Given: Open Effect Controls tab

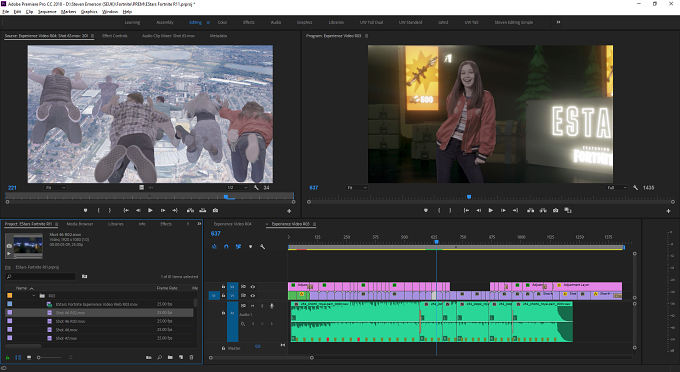Looking at the screenshot, I should pyautogui.click(x=114, y=36).
